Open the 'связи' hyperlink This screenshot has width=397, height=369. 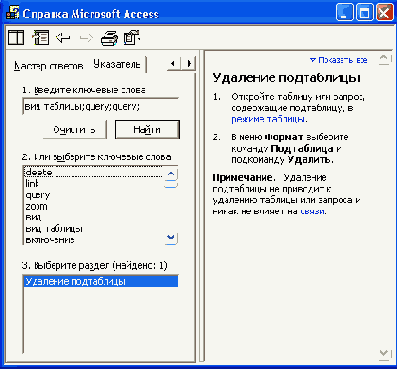[x=312, y=211]
